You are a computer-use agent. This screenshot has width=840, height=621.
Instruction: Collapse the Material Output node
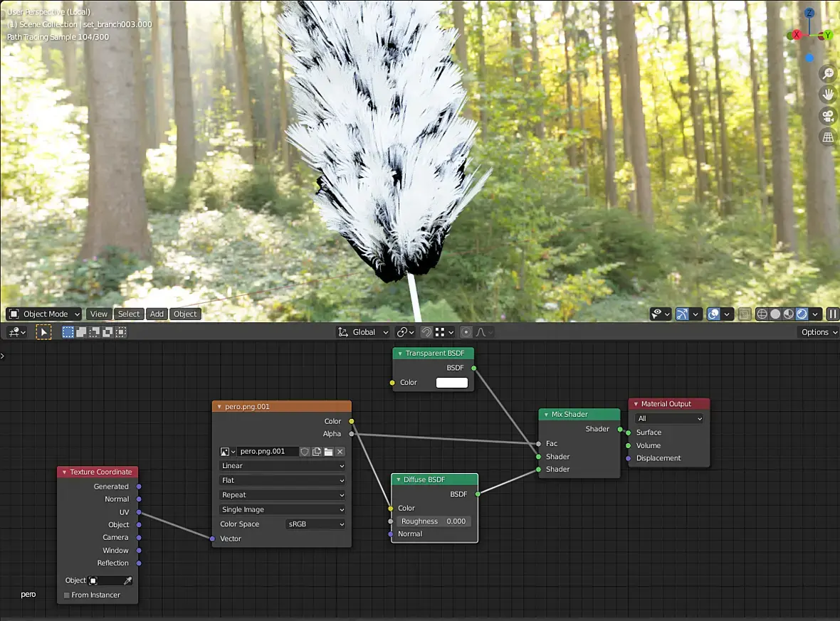click(x=636, y=404)
